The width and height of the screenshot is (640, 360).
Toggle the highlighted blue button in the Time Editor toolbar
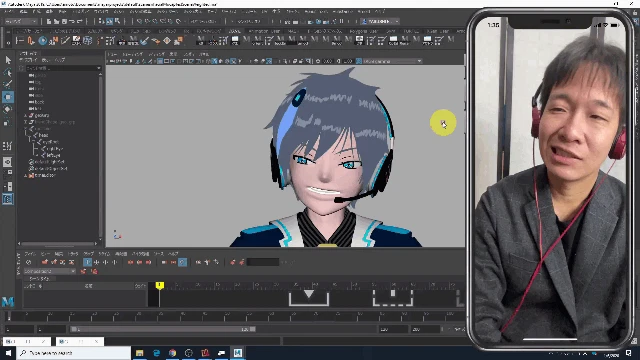click(x=87, y=262)
